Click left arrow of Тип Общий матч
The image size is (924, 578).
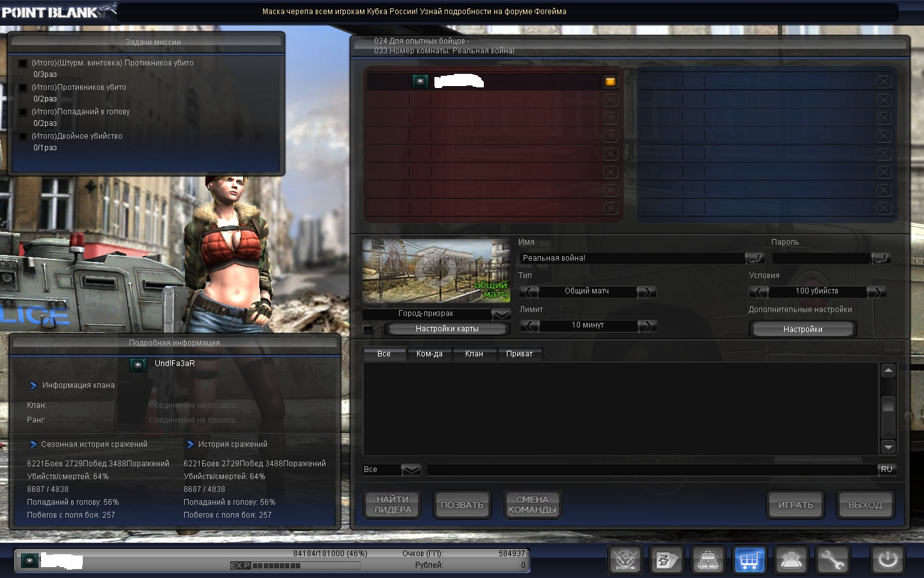click(529, 292)
